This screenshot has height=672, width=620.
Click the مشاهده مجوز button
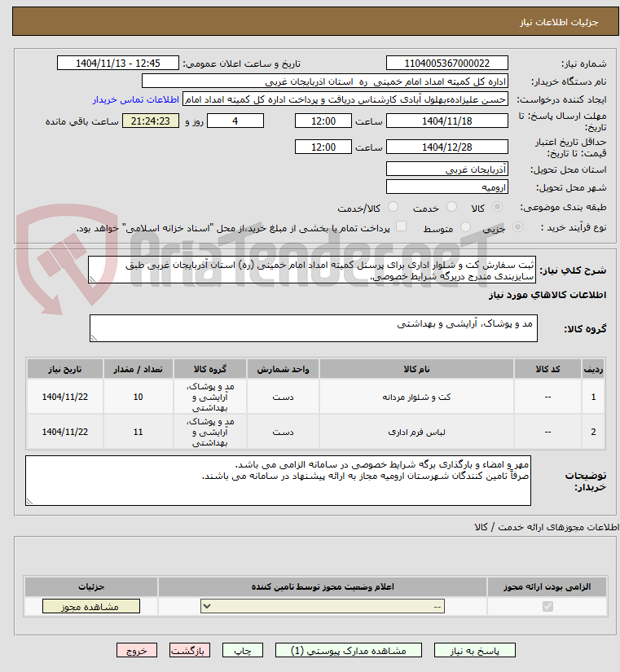click(x=91, y=606)
